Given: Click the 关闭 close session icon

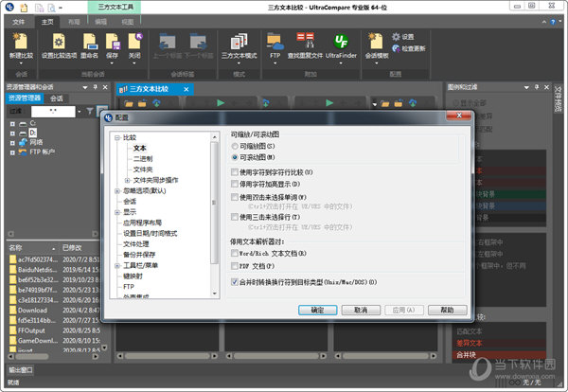Looking at the screenshot, I should [x=134, y=42].
